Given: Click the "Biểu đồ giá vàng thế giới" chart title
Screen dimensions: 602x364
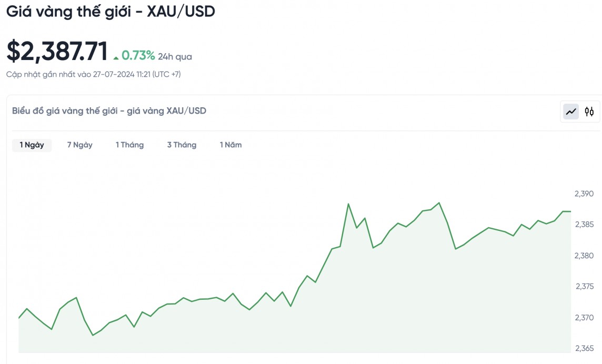Looking at the screenshot, I should point(109,110).
